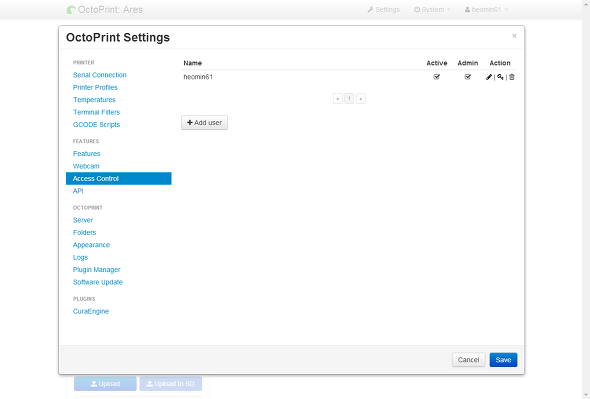
Task: Open API settings
Action: [x=78, y=191]
